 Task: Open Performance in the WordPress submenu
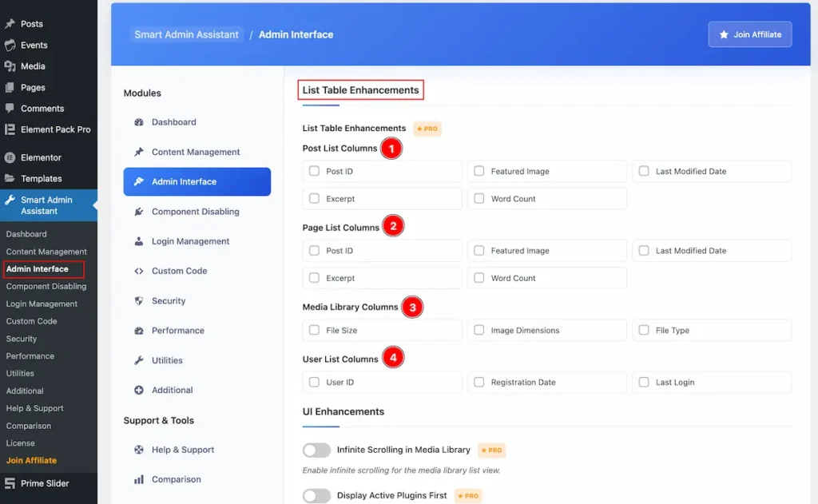click(30, 355)
